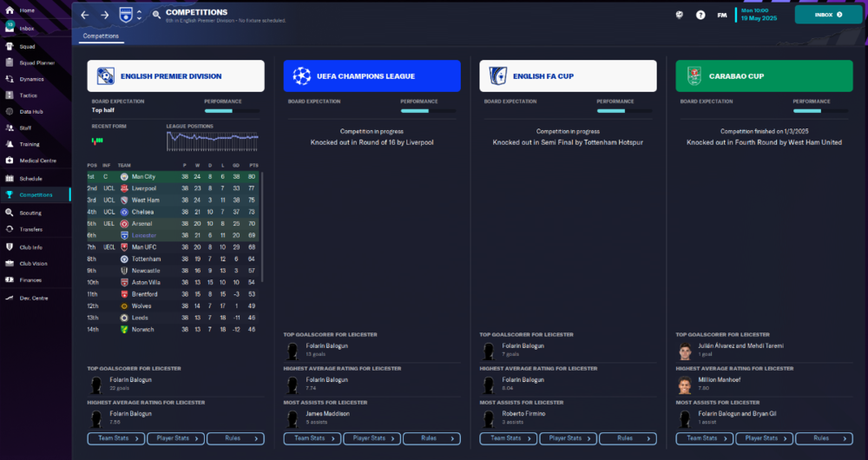The height and width of the screenshot is (460, 868).
Task: Open Premier Division Rules
Action: coord(235,438)
